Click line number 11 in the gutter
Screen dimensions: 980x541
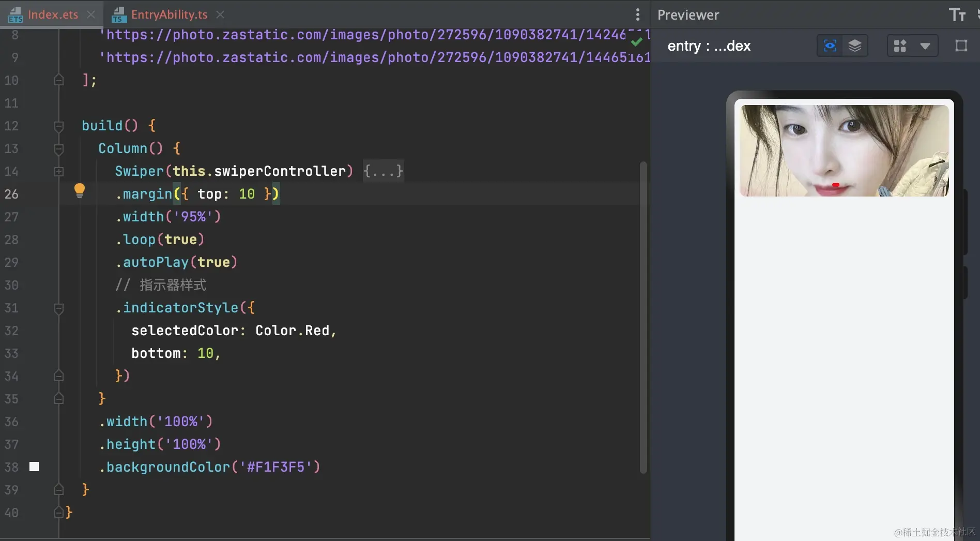pyautogui.click(x=11, y=103)
